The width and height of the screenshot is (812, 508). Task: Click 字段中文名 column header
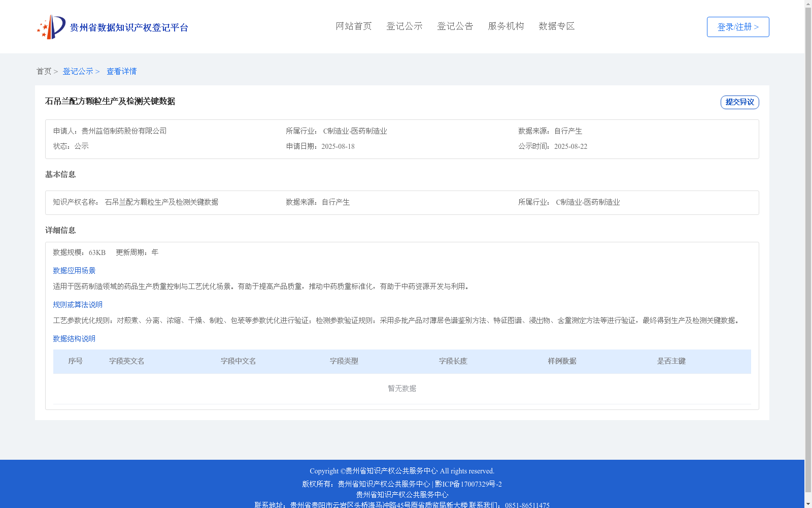coord(239,361)
